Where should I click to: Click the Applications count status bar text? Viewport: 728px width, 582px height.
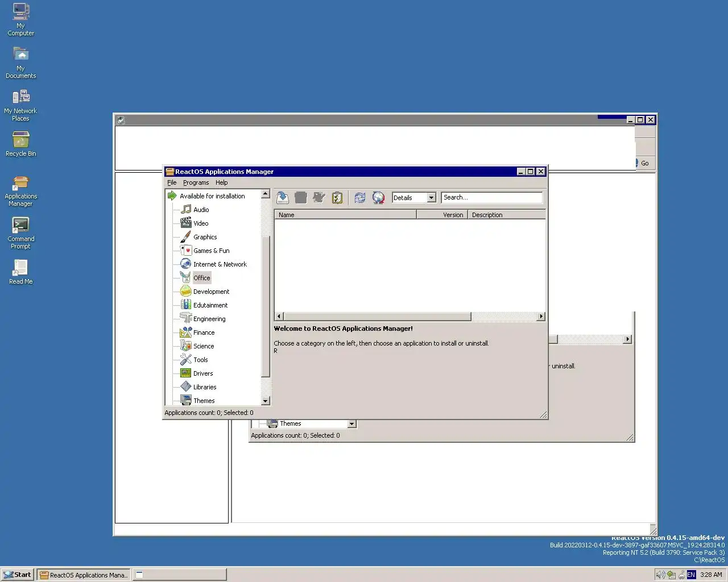pos(209,413)
